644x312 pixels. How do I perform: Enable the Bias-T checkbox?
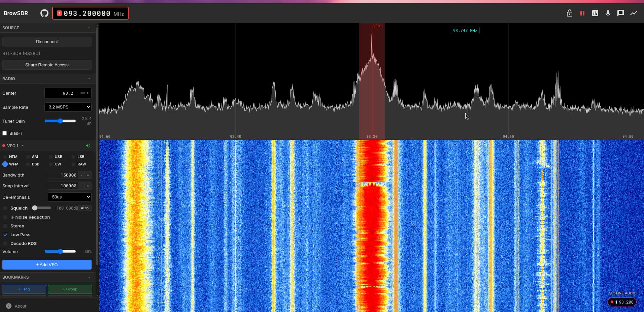coord(5,133)
